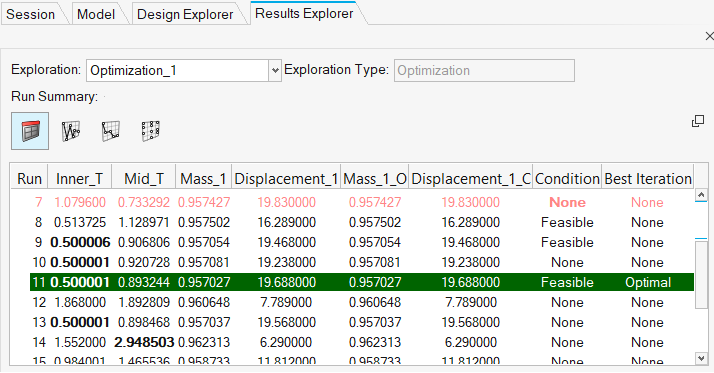Sort by the Mass_1 column header

[204, 179]
